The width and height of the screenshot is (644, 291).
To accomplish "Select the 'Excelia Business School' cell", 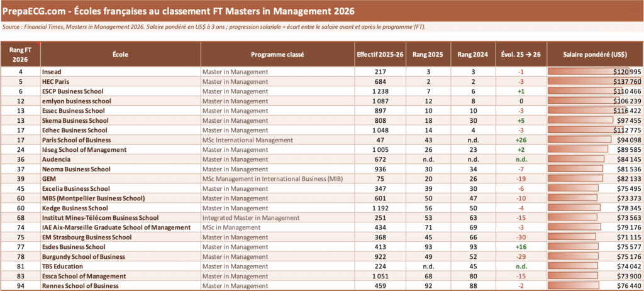I will click(x=120, y=188).
